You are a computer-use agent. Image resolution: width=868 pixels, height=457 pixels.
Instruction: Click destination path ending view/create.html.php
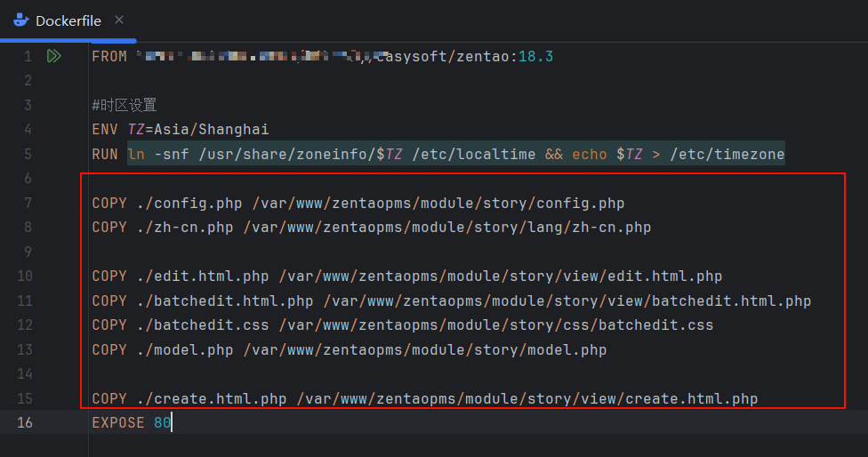click(527, 398)
